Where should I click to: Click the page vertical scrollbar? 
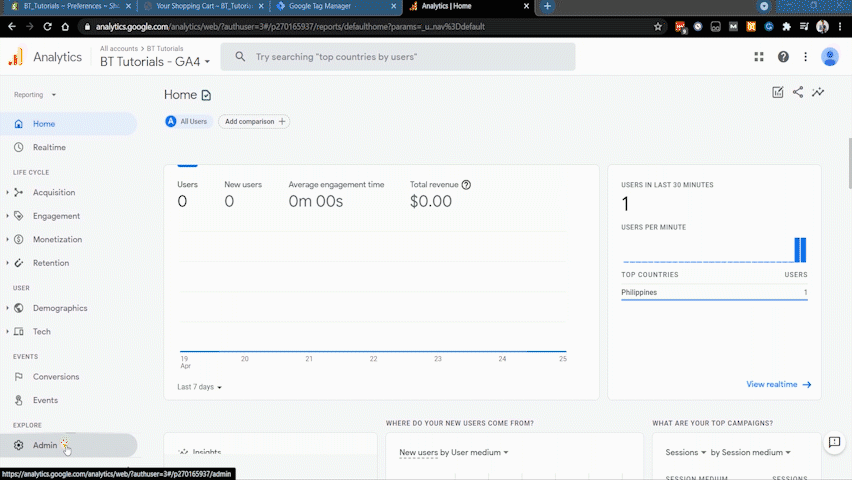click(x=849, y=163)
